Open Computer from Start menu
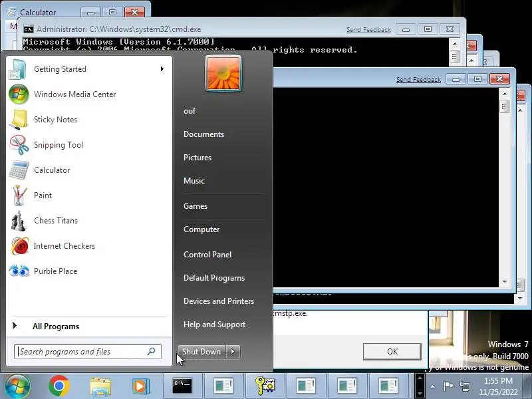Viewport: 532px width, 399px height. click(201, 229)
